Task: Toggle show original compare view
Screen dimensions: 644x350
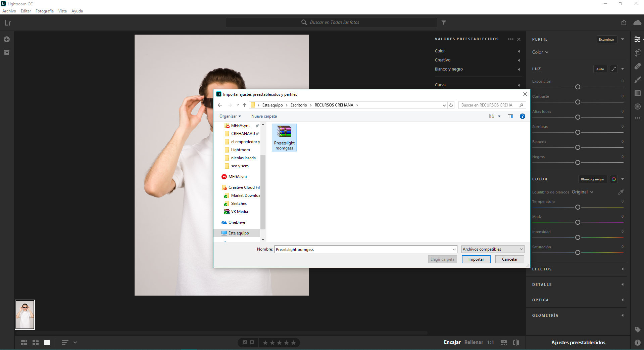Action: (x=516, y=343)
